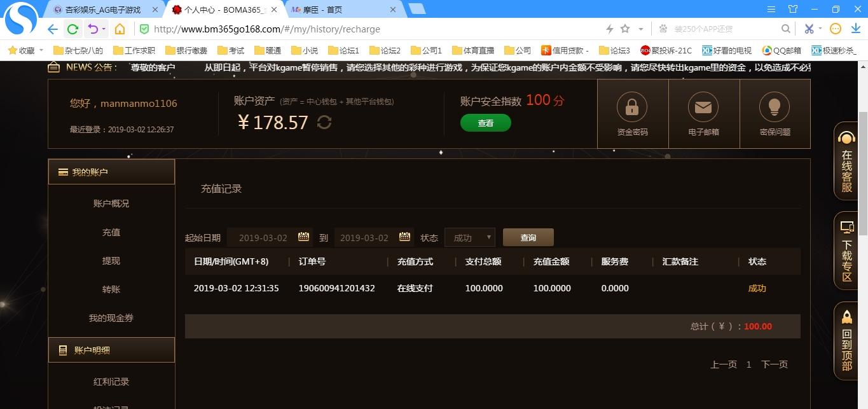Screen dimensions: 868x409
Task: Open 充值 in sidebar
Action: click(x=111, y=232)
